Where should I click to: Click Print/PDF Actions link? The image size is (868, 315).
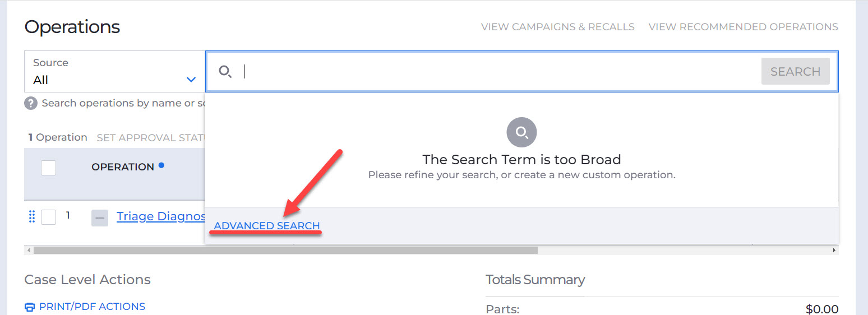coord(92,307)
